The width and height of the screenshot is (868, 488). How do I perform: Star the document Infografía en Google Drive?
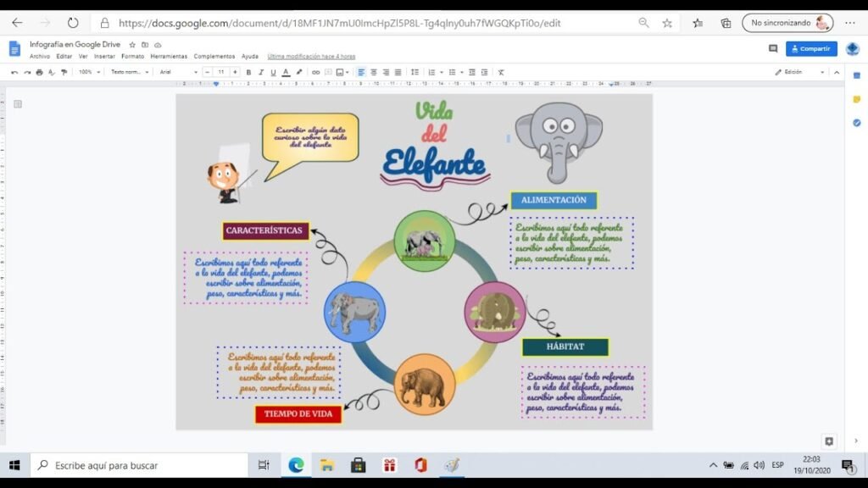click(132, 44)
